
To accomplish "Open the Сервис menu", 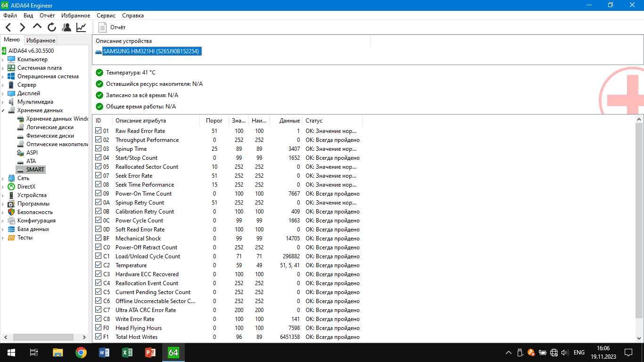I will click(106, 16).
